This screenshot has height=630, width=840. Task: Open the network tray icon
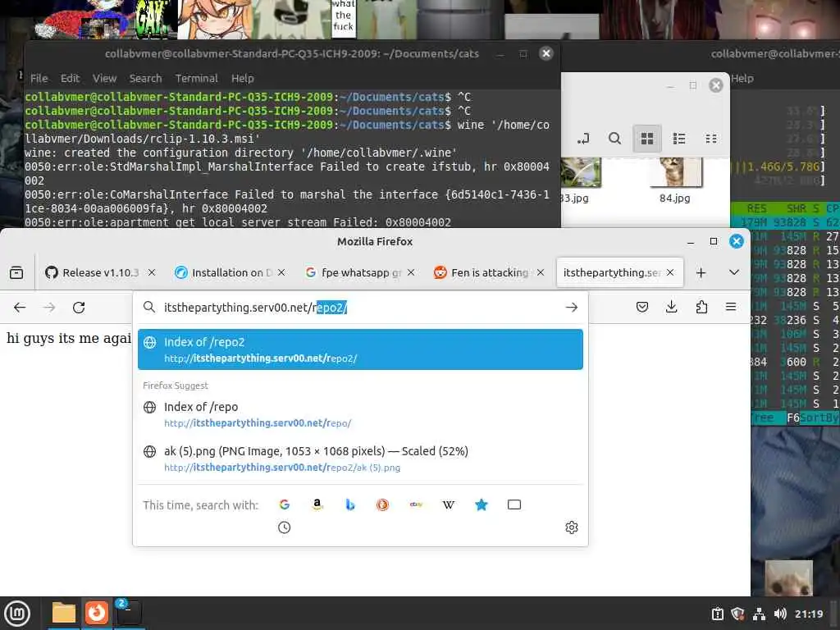click(759, 614)
